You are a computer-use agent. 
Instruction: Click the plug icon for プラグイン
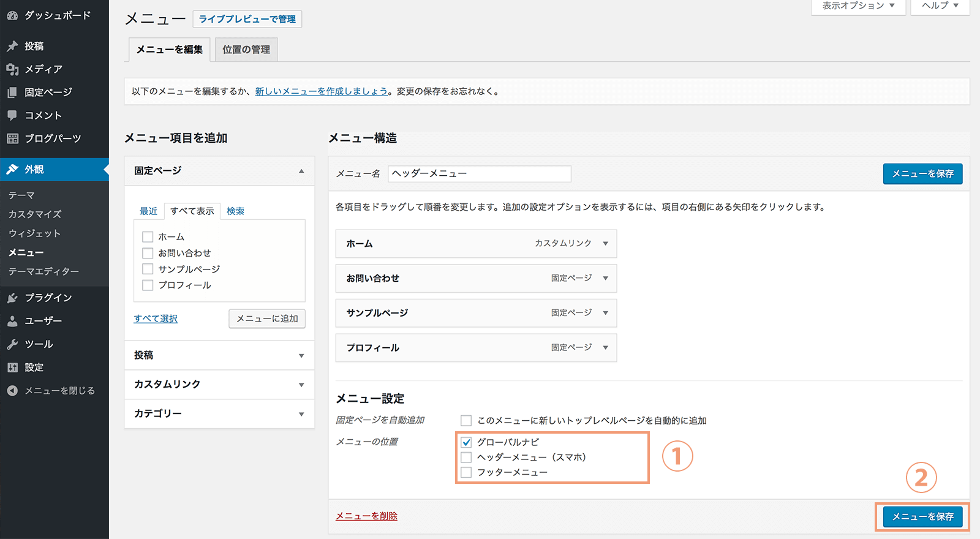click(12, 298)
